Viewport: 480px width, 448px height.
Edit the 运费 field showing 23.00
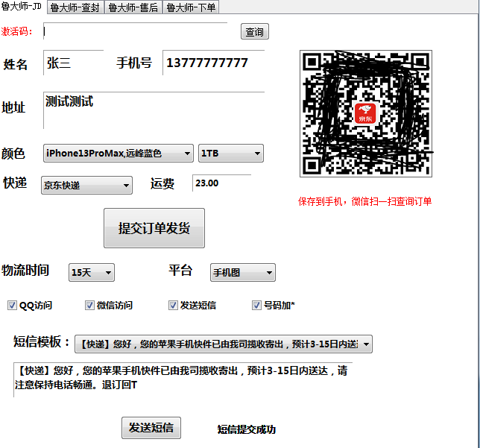pos(221,183)
